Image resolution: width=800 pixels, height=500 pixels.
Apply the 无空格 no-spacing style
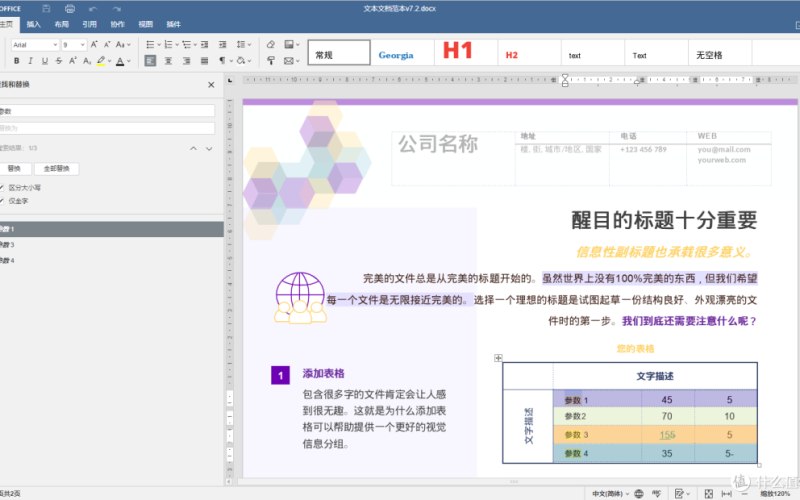click(x=719, y=53)
